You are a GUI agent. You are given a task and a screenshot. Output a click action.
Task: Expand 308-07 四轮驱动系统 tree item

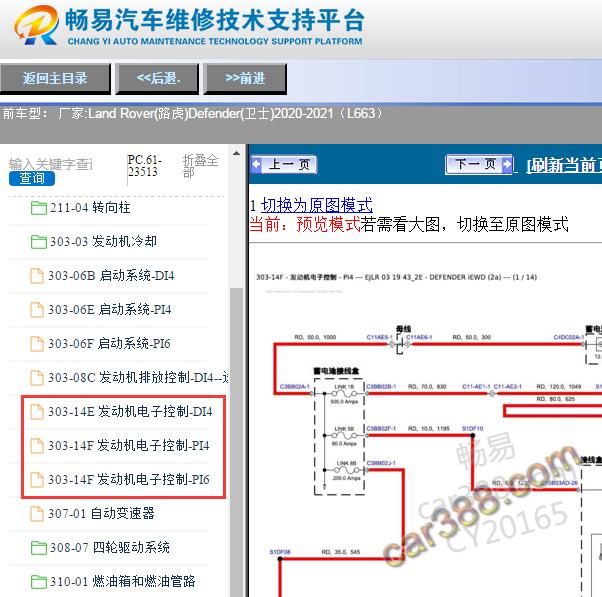pos(110,547)
